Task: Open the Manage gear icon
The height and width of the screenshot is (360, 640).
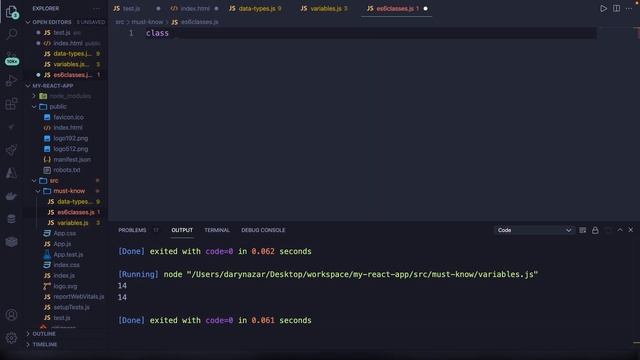Action: click(x=11, y=338)
